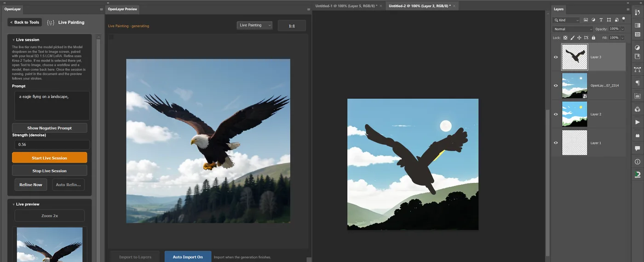Go Back to Tools

(x=25, y=22)
